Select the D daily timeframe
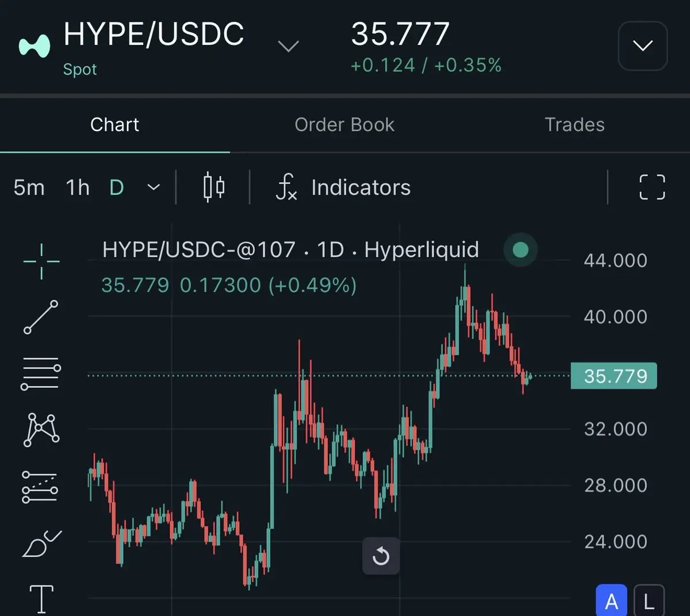 pos(117,187)
